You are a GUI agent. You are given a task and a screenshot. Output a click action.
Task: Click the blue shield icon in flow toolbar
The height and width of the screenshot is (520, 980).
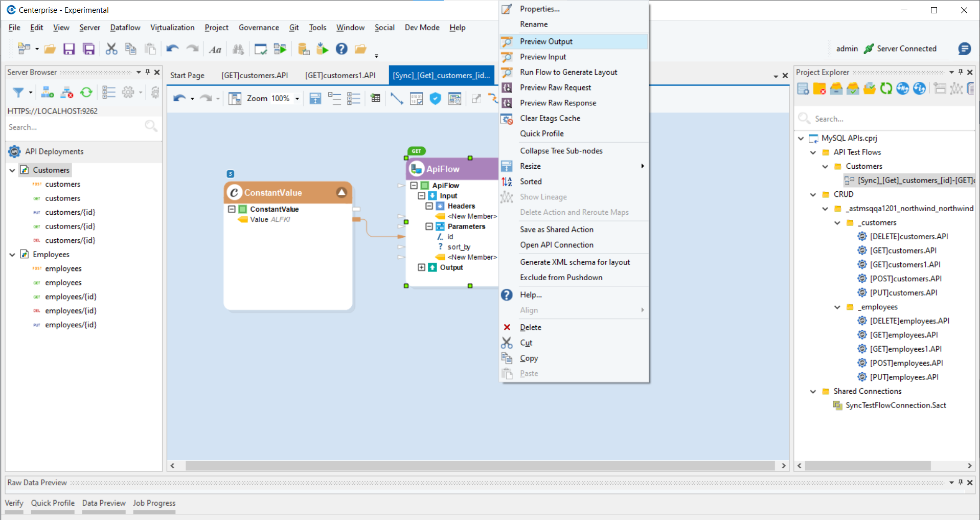pyautogui.click(x=435, y=99)
